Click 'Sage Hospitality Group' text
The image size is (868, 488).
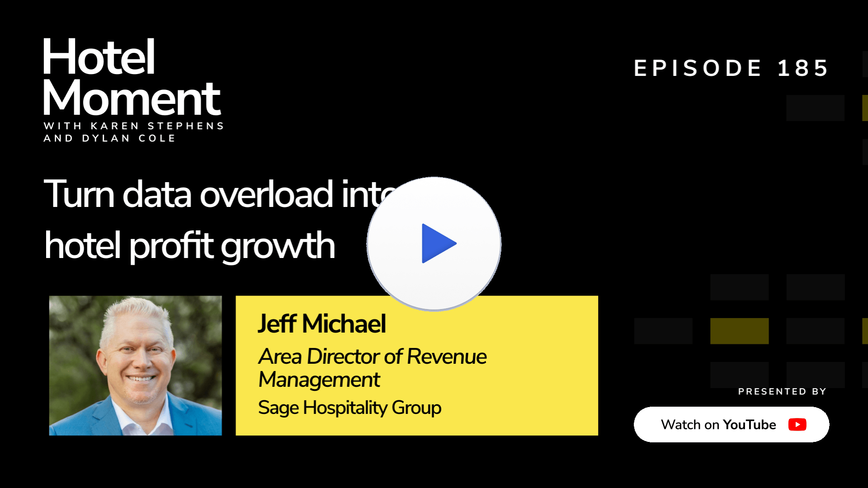[x=349, y=408]
